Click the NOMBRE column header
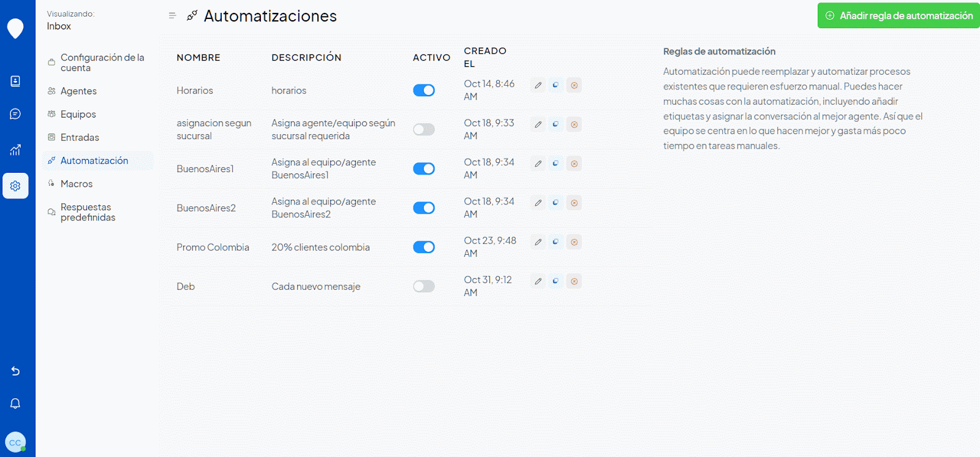 point(198,58)
